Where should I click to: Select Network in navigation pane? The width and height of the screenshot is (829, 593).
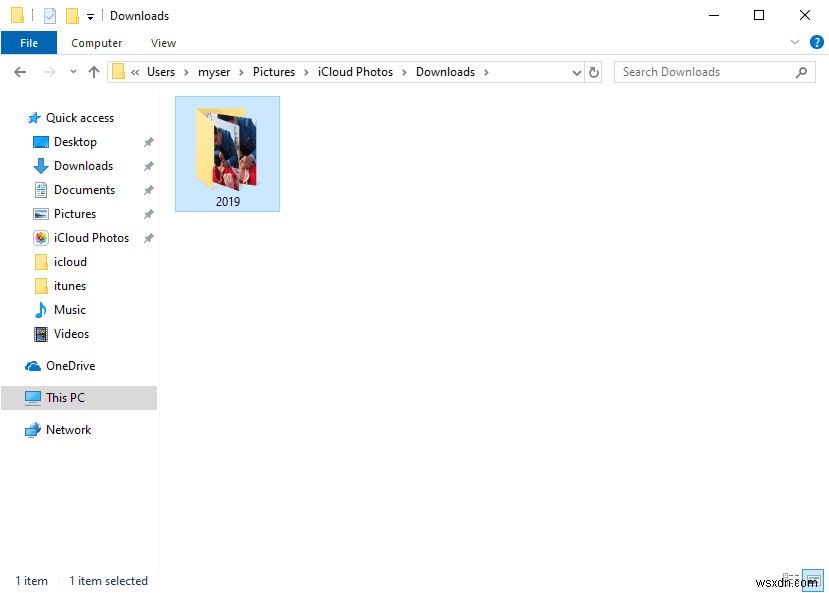[68, 430]
